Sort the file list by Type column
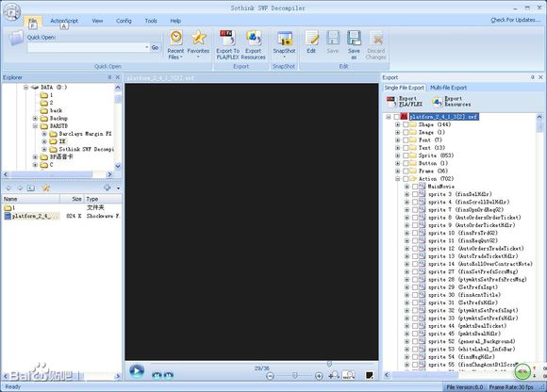Viewport: 547px width, 392px height. coord(103,199)
